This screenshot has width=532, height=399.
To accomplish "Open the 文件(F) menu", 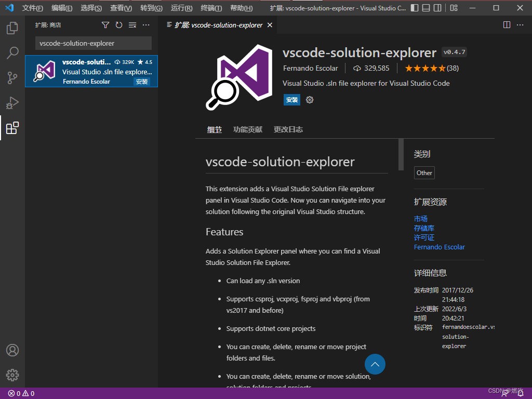I will 33,8.
